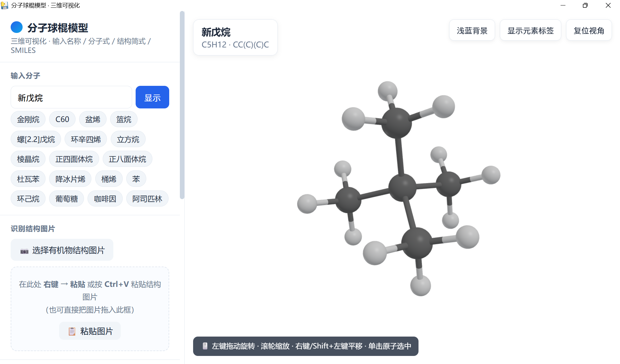Toggle 显示元素标签 element labels
The height and width of the screenshot is (364, 620).
[x=531, y=31]
